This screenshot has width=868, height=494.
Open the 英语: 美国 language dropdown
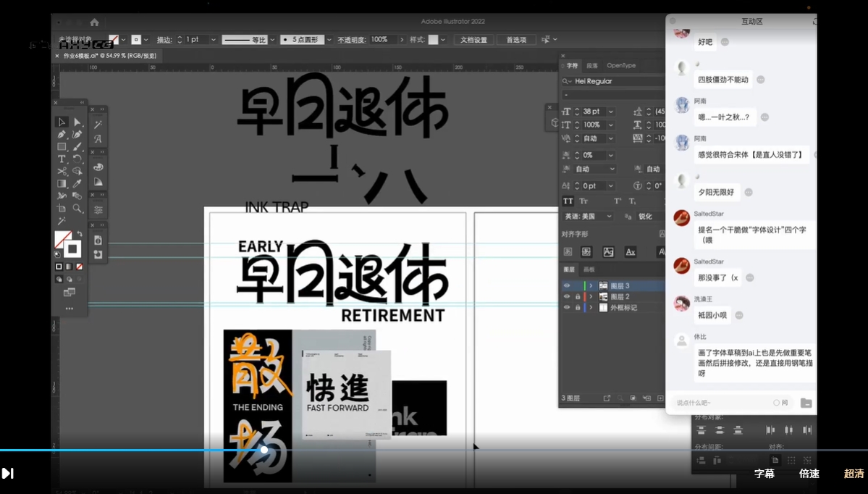click(609, 217)
